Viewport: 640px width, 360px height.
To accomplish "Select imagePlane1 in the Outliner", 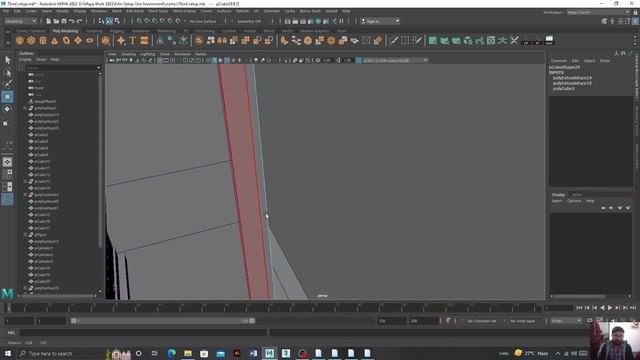I will (x=45, y=102).
